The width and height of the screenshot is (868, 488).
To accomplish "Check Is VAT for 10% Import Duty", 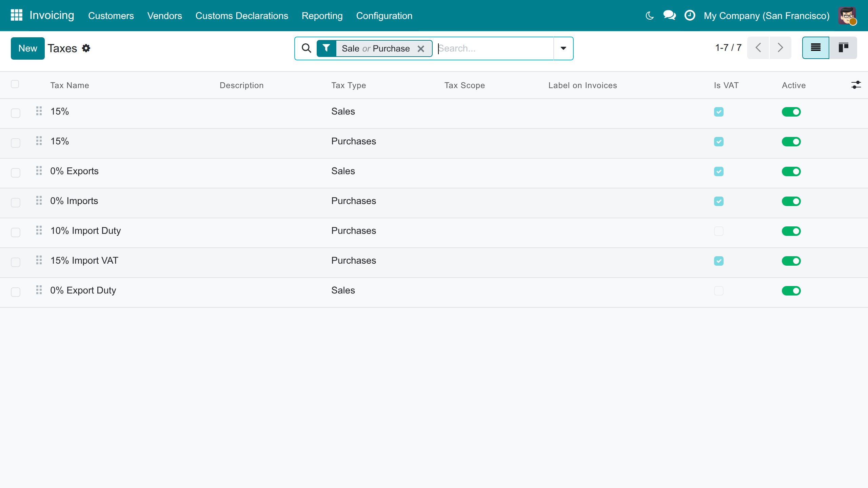I will pos(718,231).
